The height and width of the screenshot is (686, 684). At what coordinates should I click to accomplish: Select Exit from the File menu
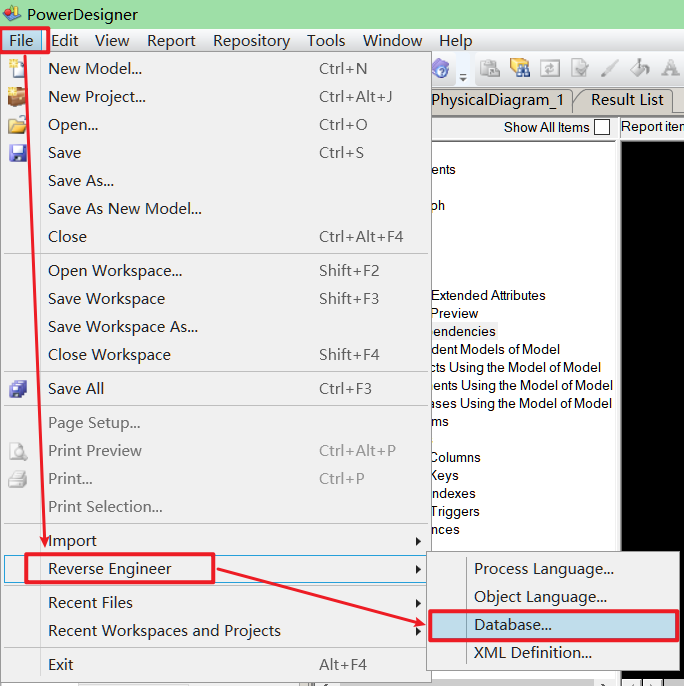(x=216, y=665)
